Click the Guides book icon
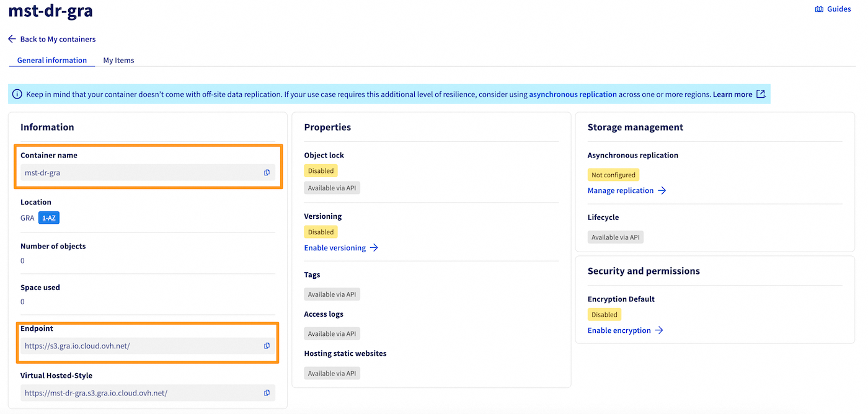Viewport: 868px width, 414px height. 819,9
